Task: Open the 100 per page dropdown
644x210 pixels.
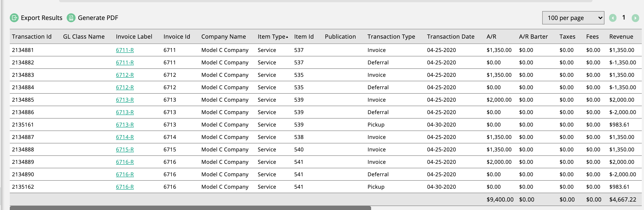Action: point(573,18)
